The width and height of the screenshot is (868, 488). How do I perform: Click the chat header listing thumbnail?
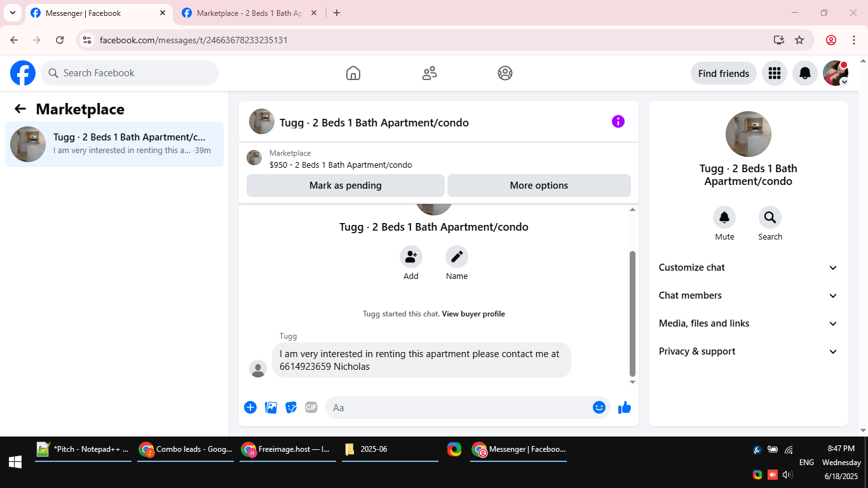coord(262,121)
